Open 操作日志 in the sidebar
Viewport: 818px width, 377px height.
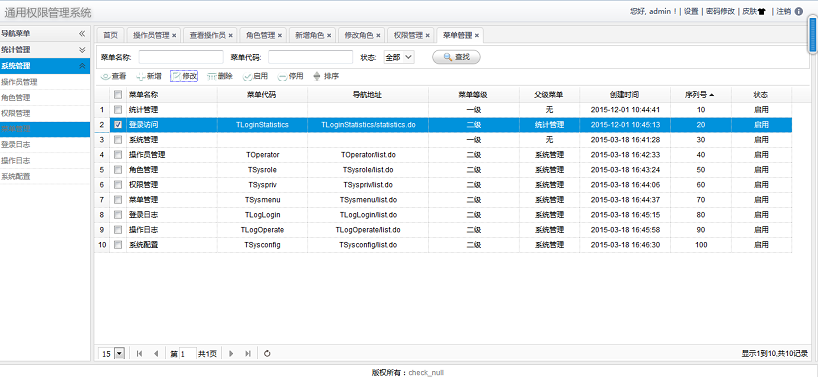(x=45, y=161)
